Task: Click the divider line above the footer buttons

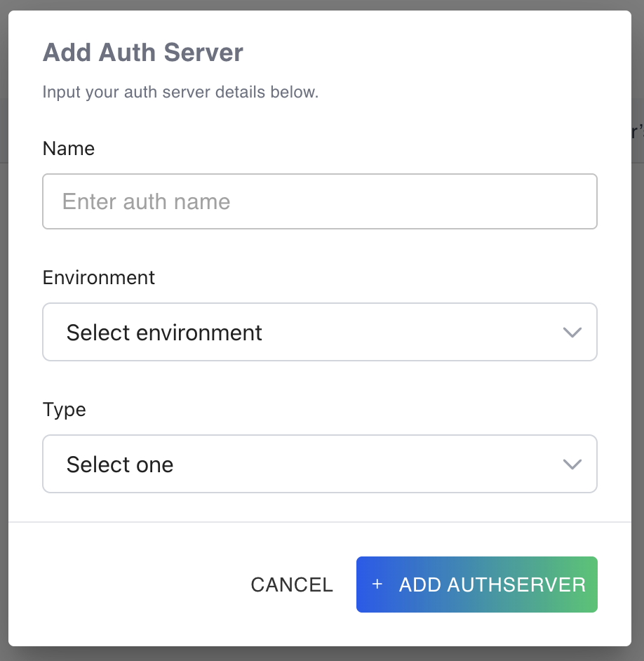Action: point(319,522)
